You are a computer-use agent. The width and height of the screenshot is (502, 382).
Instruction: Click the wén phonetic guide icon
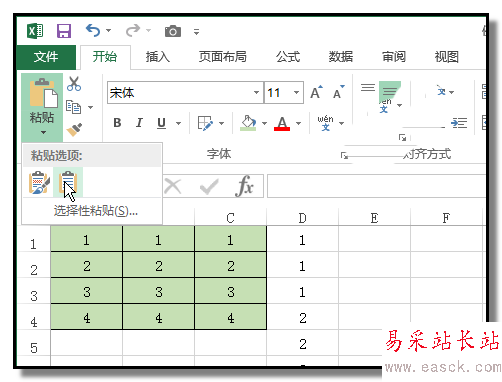tap(325, 123)
